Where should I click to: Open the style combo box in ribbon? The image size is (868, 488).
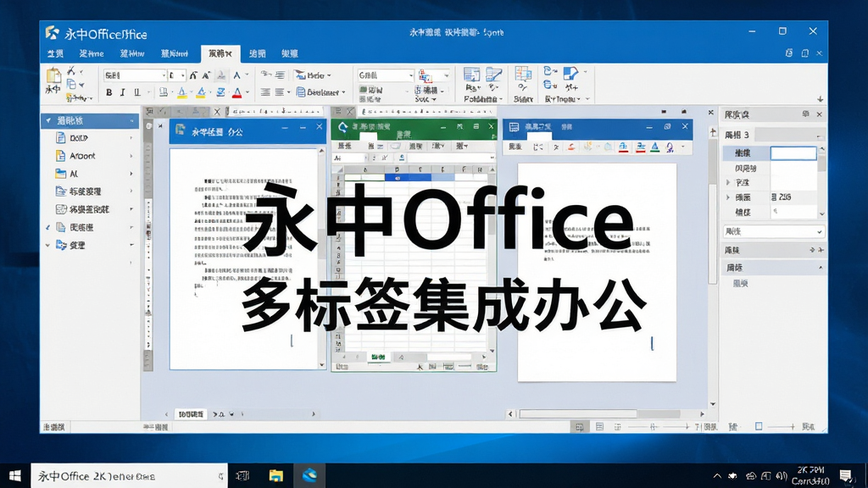coord(386,75)
